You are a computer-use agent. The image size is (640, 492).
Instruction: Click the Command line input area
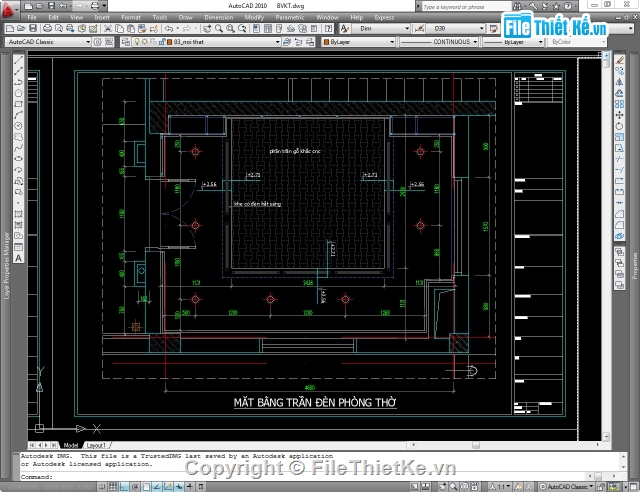[x=304, y=476]
